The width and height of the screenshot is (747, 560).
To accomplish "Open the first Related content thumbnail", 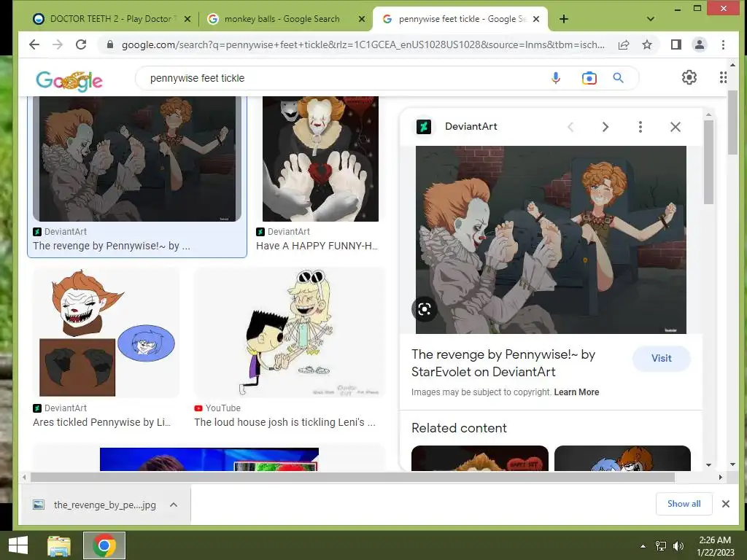I will (x=480, y=458).
